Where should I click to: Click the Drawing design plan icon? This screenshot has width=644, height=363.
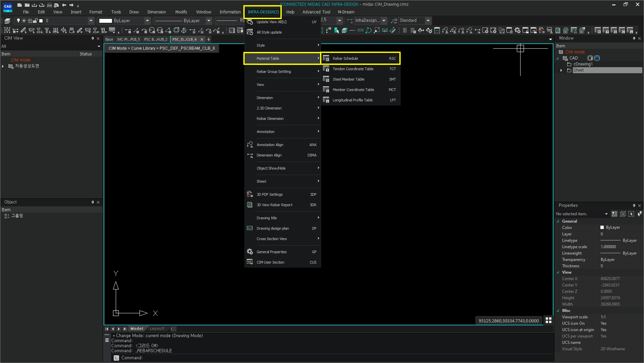coord(250,228)
